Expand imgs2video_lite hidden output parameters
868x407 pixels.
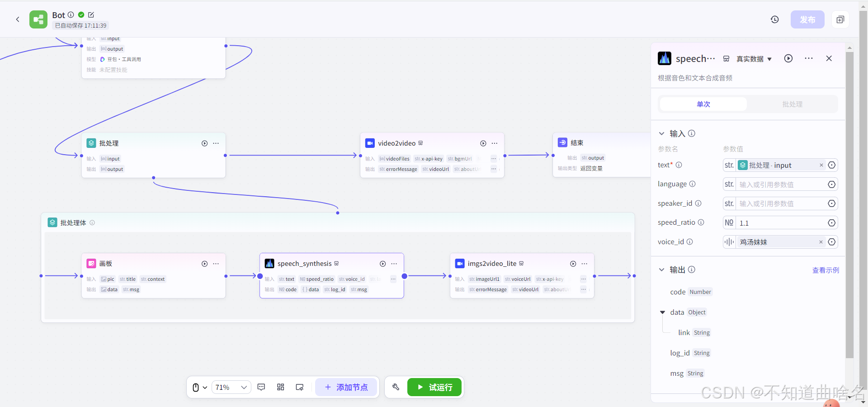[584, 289]
